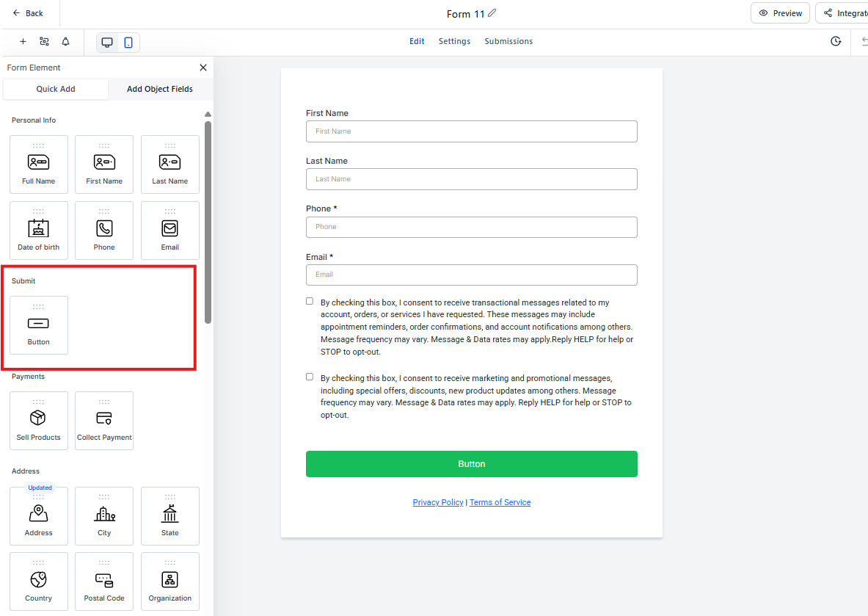Choose the Country address element
Viewport: 868px width, 616px height.
39,581
